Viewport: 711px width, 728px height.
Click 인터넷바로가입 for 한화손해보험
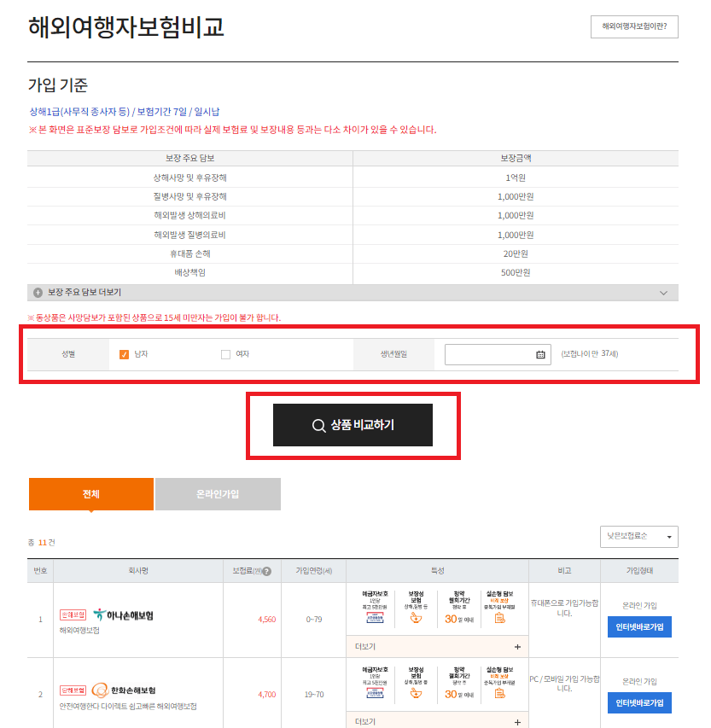pos(638,702)
